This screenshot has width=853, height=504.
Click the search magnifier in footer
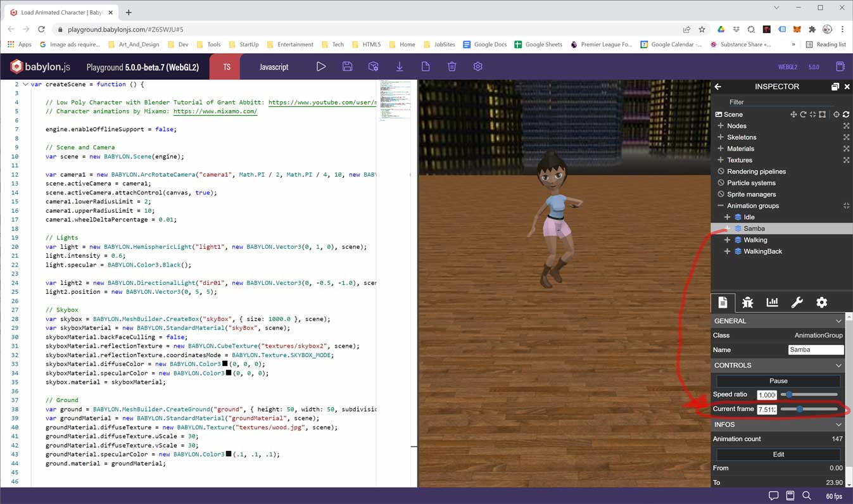807,496
